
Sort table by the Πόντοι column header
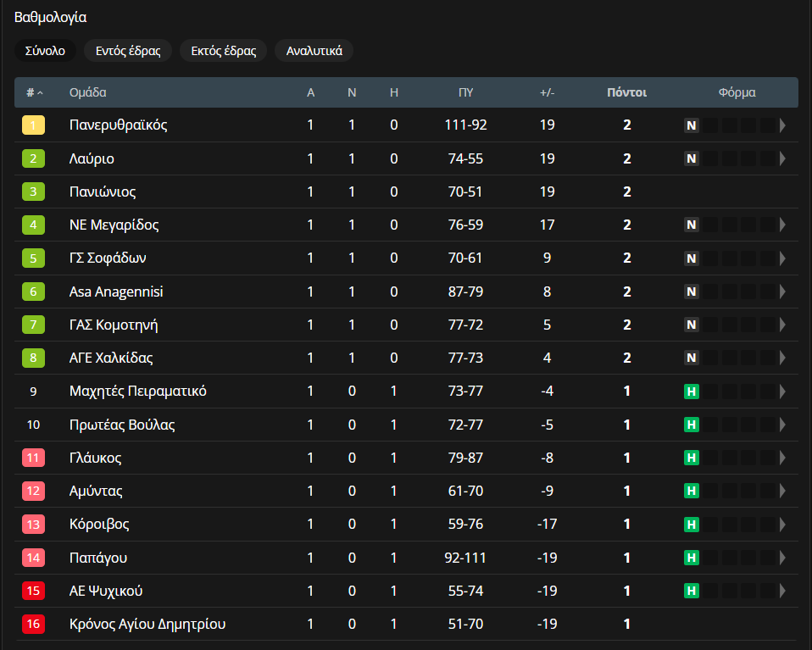[x=626, y=92]
